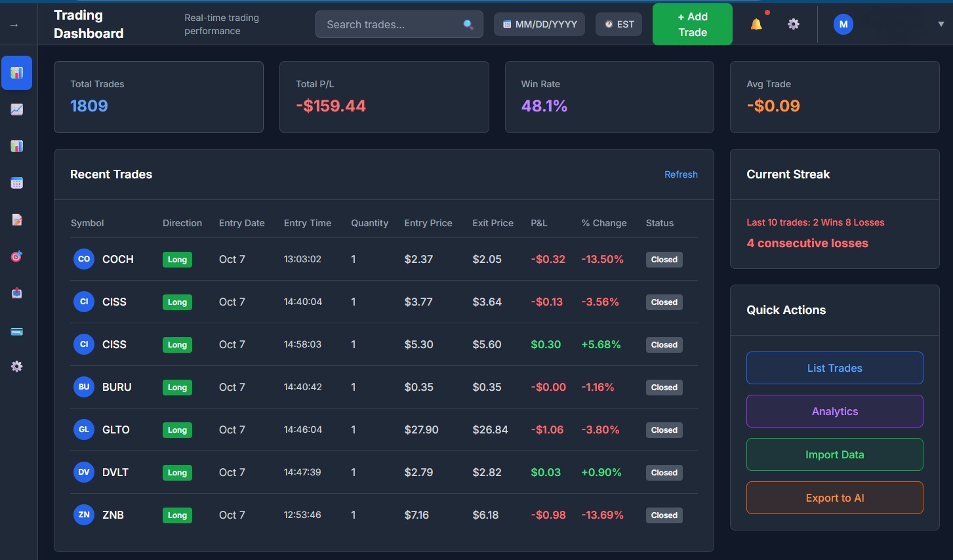Viewport: 953px width, 560px height.
Task: Click the Closed status badge on COCH trade
Action: pos(664,259)
